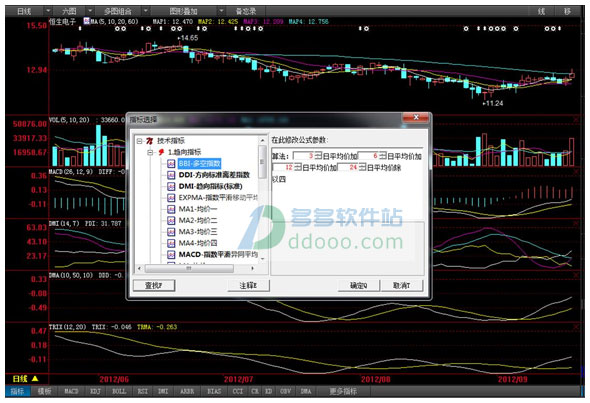Viewport: 590px width, 403px height.
Task: Select MACD-指数平滑异同平均 tree entry
Action: coord(218,254)
